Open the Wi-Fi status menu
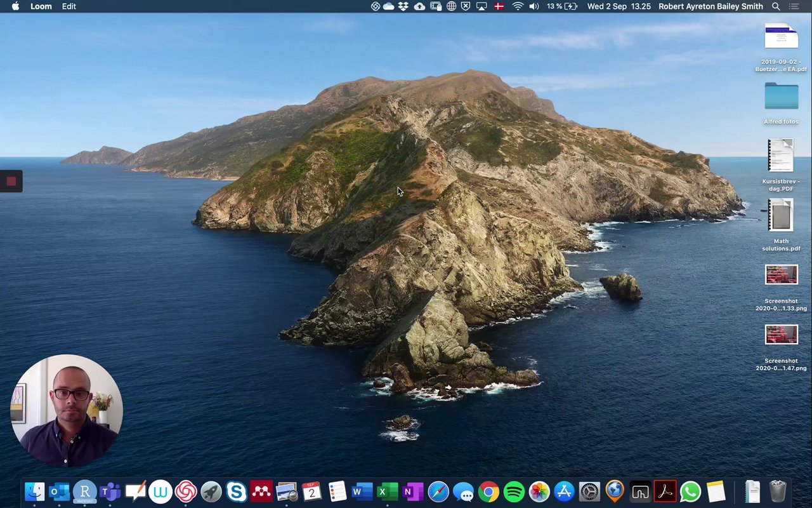The image size is (812, 508). [518, 6]
